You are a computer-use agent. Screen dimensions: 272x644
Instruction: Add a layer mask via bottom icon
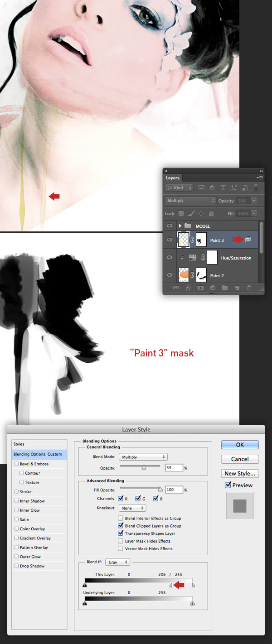coord(200,288)
